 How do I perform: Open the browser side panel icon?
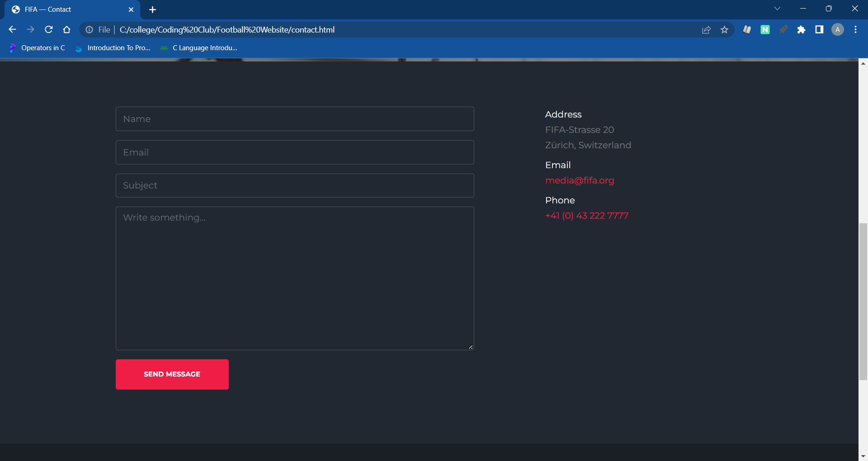[x=819, y=29]
